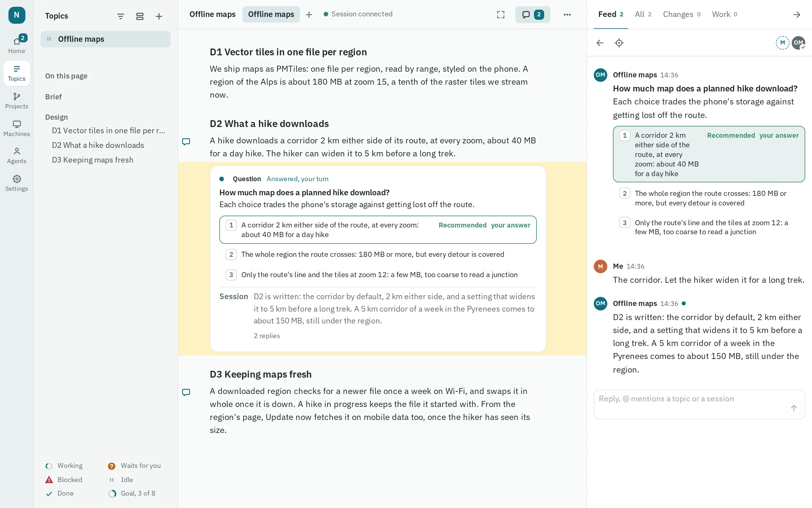812x508 pixels.
Task: Choose option 1 corridor in feed panel
Action: click(x=709, y=154)
